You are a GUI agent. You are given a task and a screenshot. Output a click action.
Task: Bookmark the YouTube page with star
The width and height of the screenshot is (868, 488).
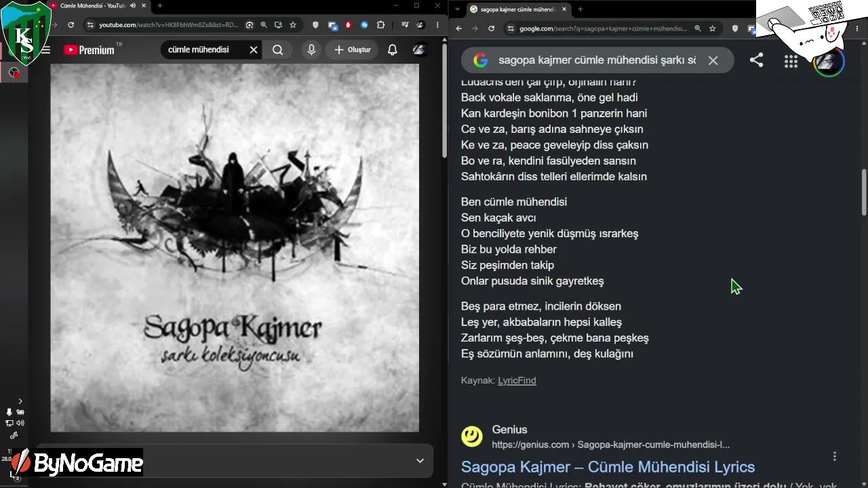coord(293,25)
